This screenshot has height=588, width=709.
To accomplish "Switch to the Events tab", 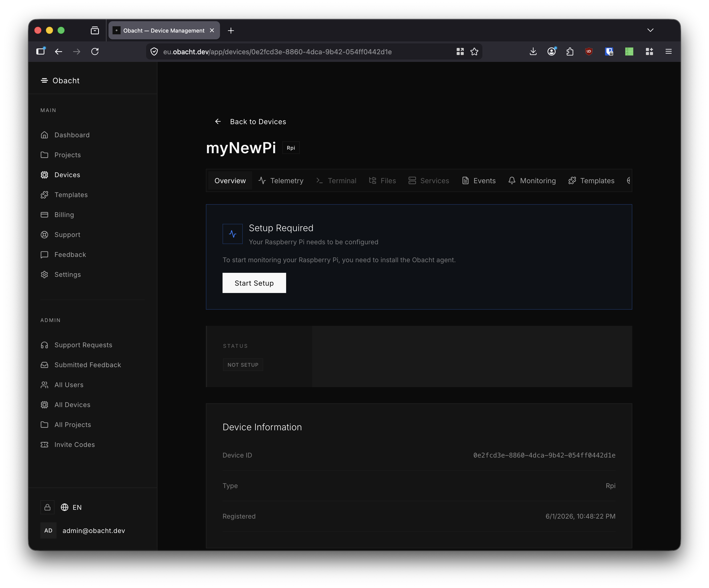I will (479, 181).
